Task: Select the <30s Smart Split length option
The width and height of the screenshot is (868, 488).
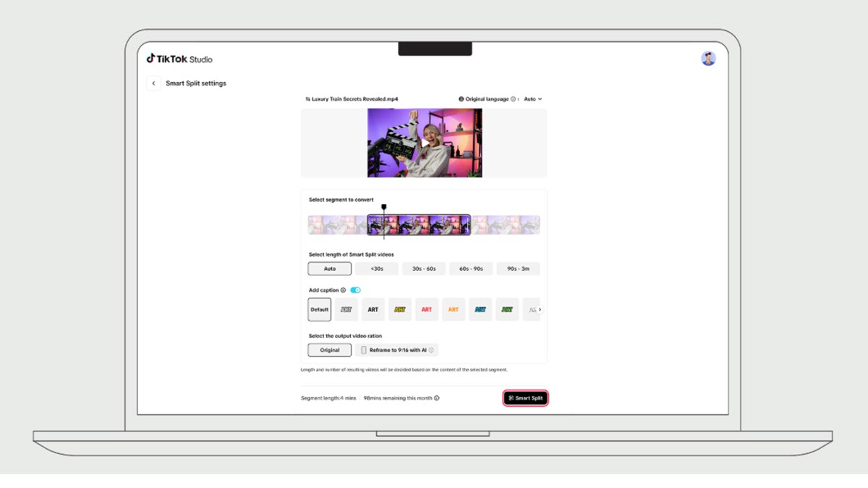Action: tap(376, 268)
